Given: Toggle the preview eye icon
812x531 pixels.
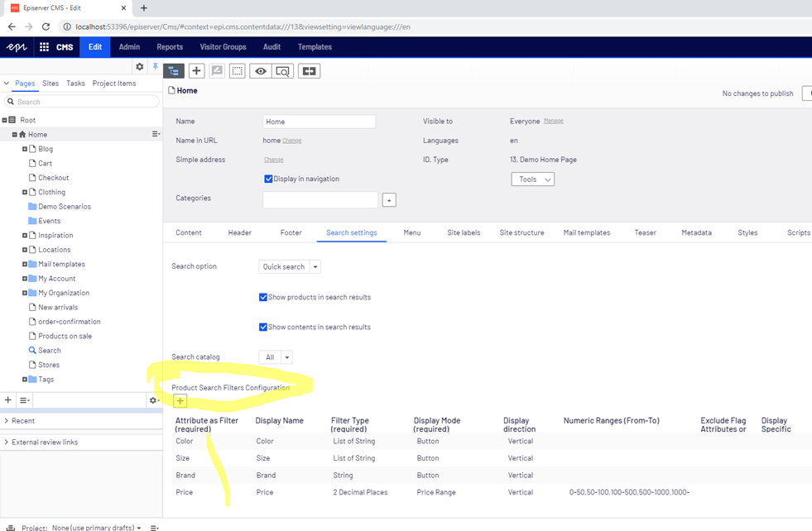Looking at the screenshot, I should (261, 71).
